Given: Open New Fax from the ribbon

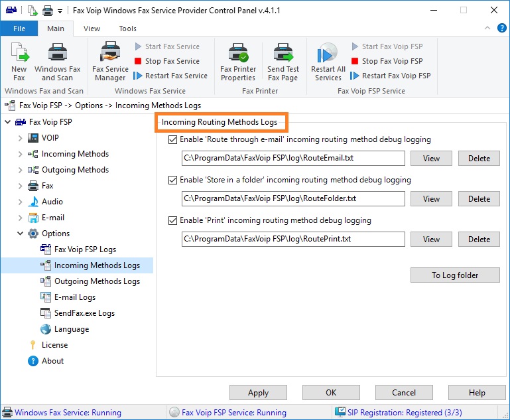Looking at the screenshot, I should pyautogui.click(x=19, y=62).
